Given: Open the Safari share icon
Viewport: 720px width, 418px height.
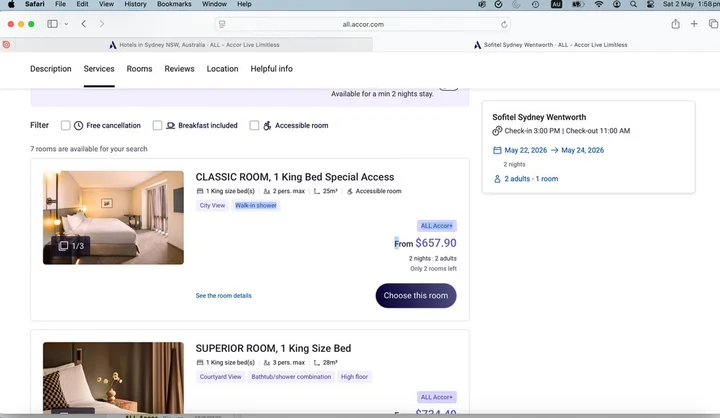Looking at the screenshot, I should click(675, 24).
